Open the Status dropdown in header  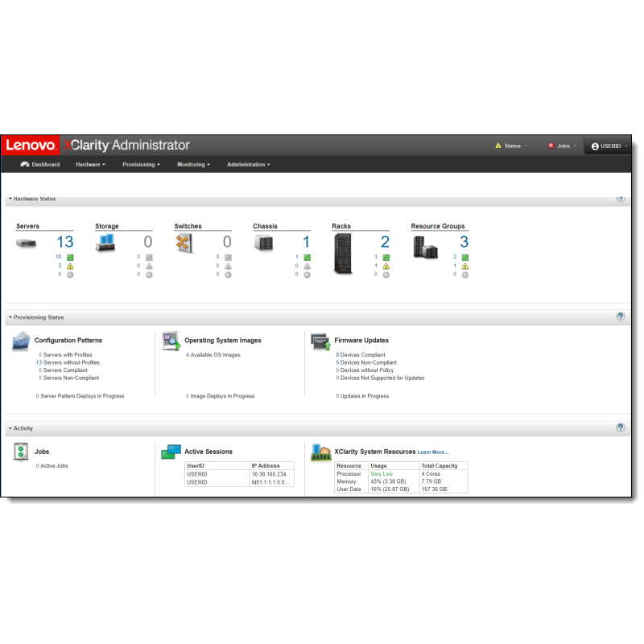(x=511, y=146)
